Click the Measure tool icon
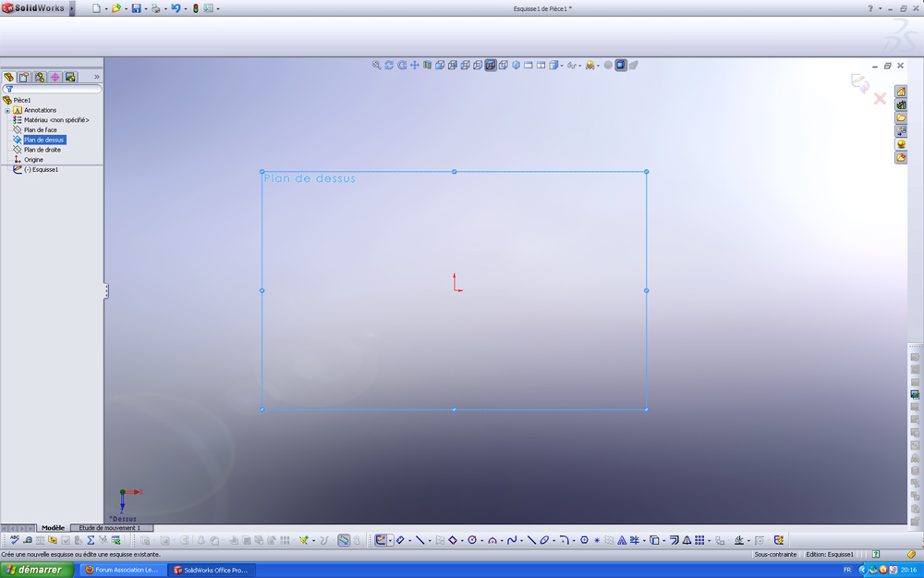924x578 pixels. (28, 540)
